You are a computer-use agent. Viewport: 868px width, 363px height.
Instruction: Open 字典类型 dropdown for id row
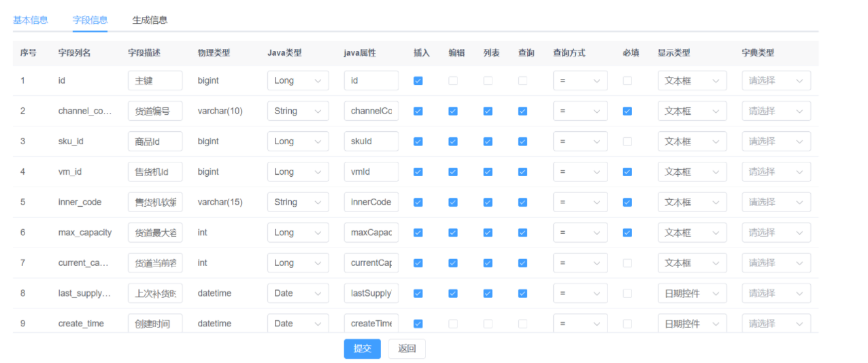coord(776,81)
